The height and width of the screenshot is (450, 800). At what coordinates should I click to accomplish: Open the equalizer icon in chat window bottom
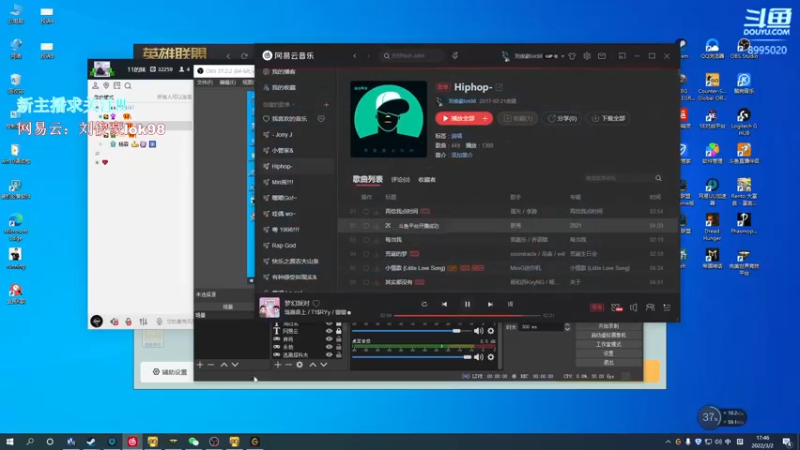(x=143, y=321)
